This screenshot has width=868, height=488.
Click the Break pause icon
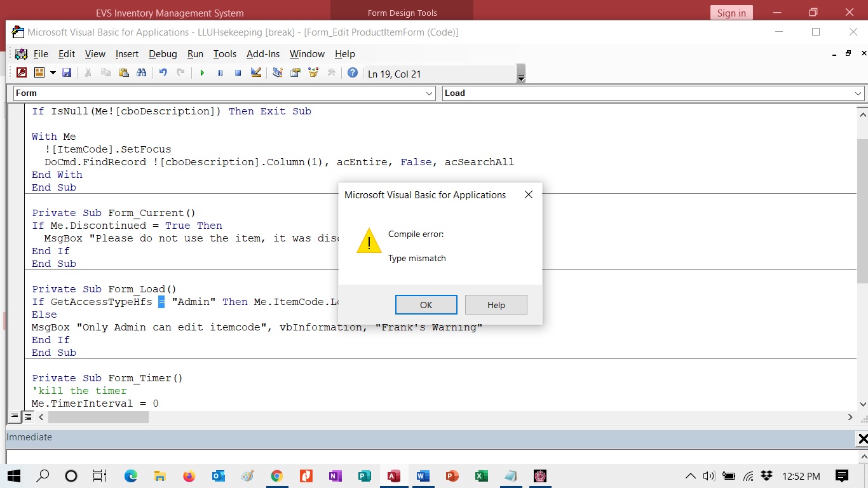[220, 73]
